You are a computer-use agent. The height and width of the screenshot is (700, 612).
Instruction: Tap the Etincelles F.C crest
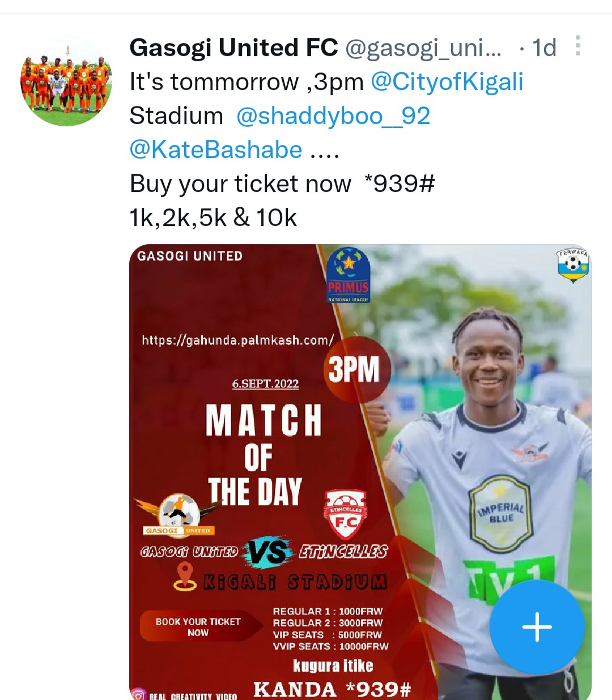[x=345, y=515]
